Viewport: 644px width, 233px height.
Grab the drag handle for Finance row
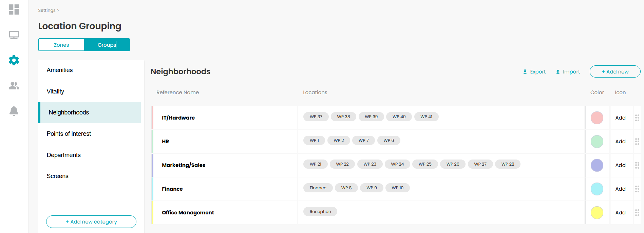click(x=637, y=189)
